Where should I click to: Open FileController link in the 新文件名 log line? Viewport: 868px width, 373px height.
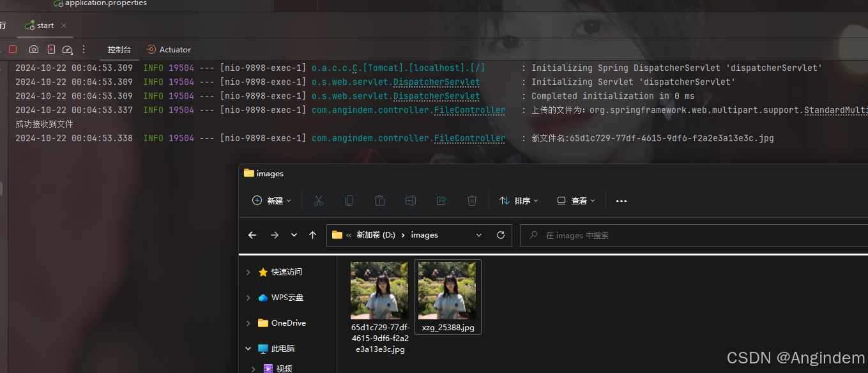coord(469,138)
